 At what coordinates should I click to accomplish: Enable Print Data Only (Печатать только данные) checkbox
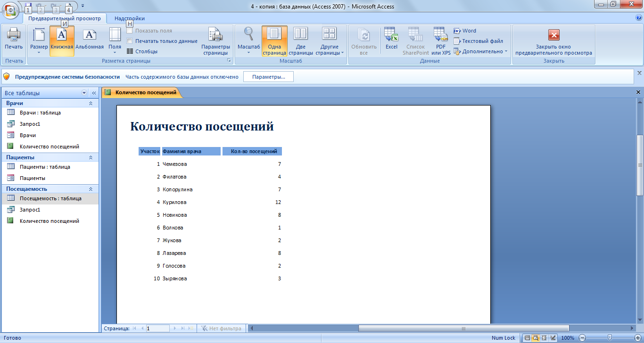pos(130,41)
